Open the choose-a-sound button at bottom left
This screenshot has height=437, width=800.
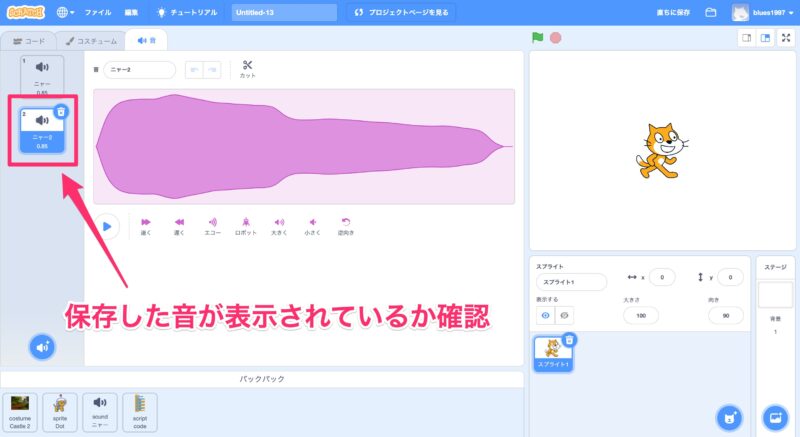42,347
